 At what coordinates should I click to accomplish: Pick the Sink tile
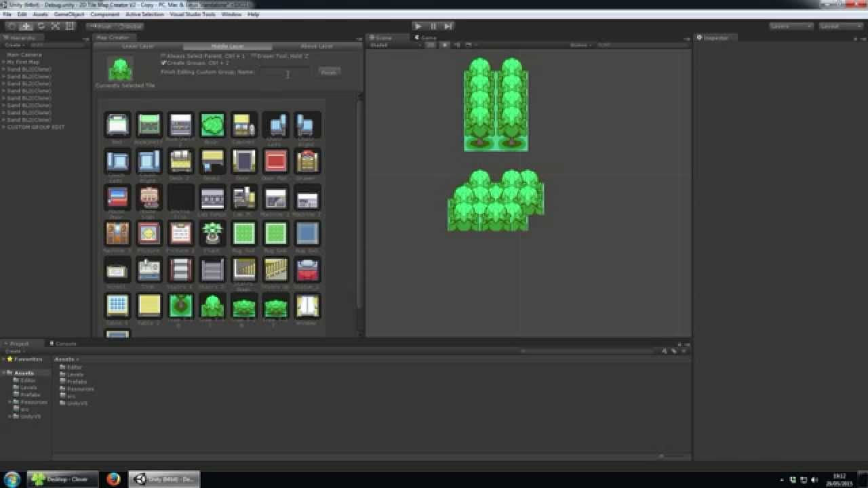149,270
